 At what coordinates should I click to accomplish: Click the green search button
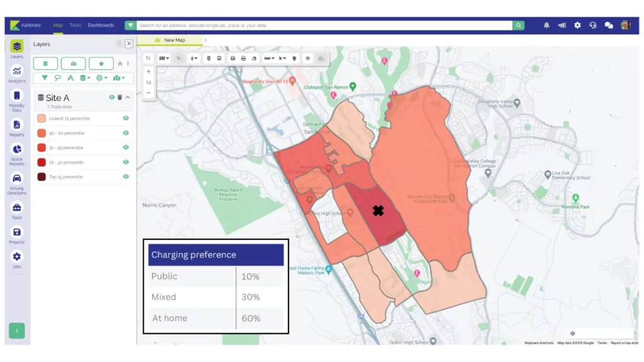pos(519,26)
